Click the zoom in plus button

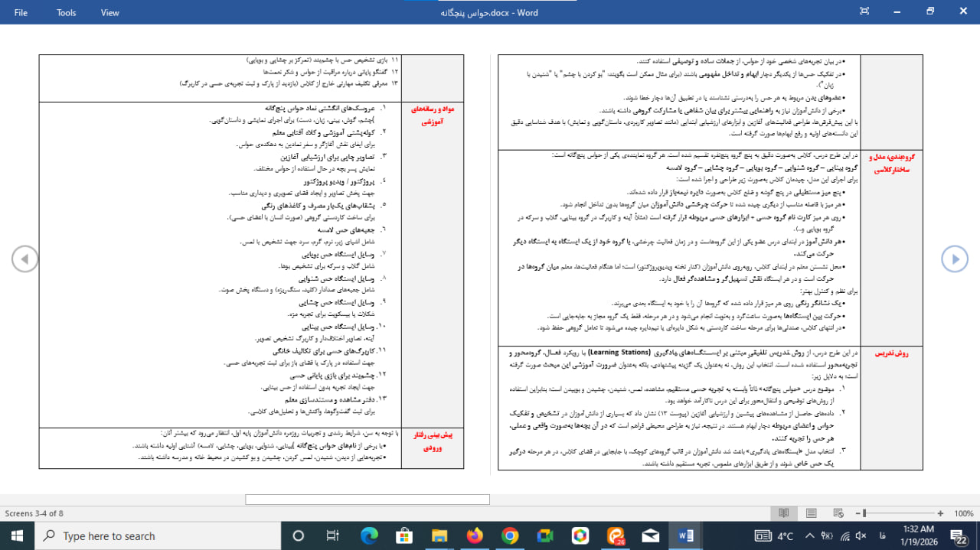(940, 513)
